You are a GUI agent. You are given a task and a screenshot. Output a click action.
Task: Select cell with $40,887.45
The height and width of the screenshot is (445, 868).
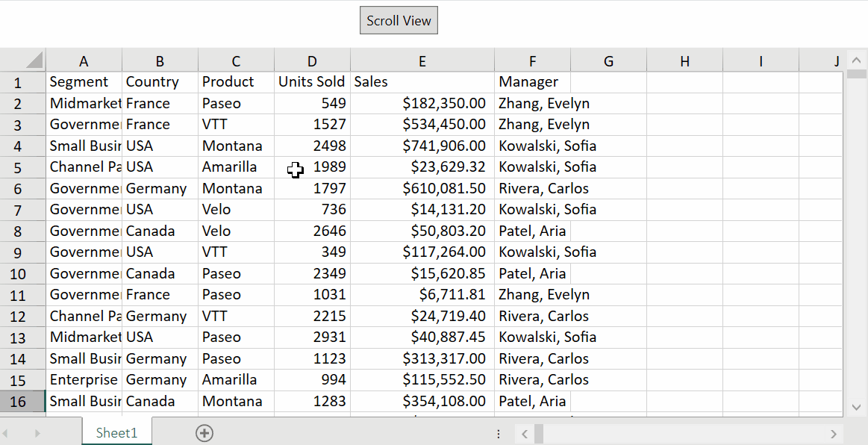click(x=422, y=337)
